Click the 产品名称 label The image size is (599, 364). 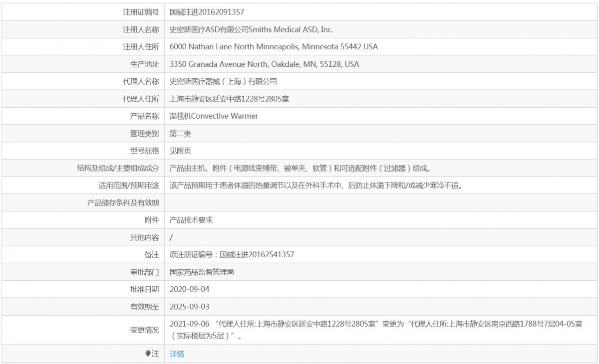click(x=144, y=116)
